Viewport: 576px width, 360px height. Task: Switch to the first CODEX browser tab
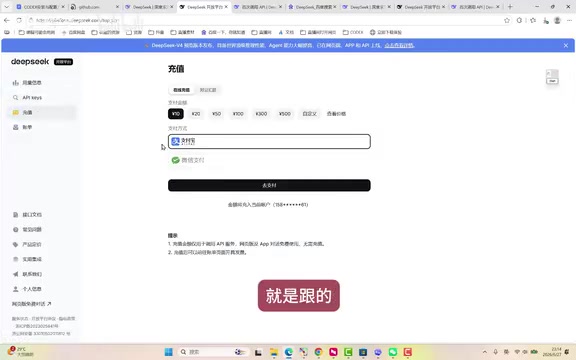point(40,7)
